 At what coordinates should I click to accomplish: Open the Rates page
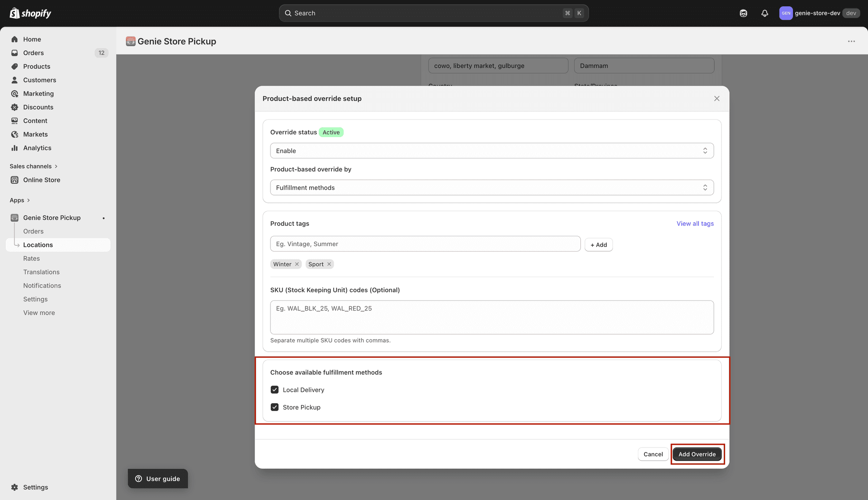click(32, 258)
